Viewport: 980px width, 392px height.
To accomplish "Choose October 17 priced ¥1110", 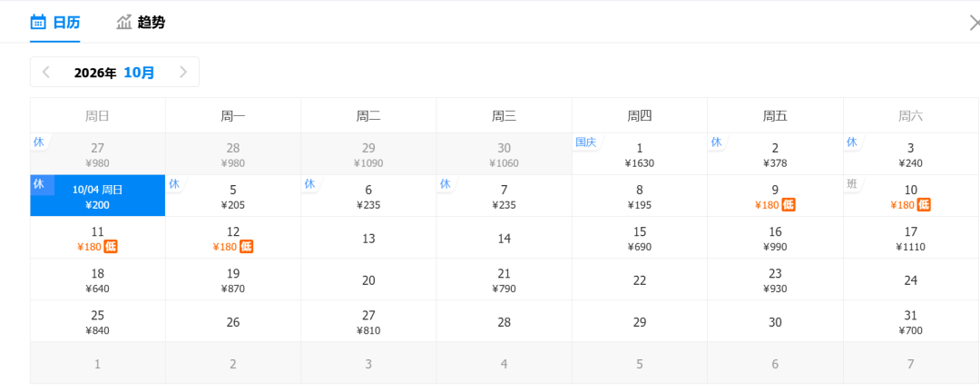I will (911, 238).
